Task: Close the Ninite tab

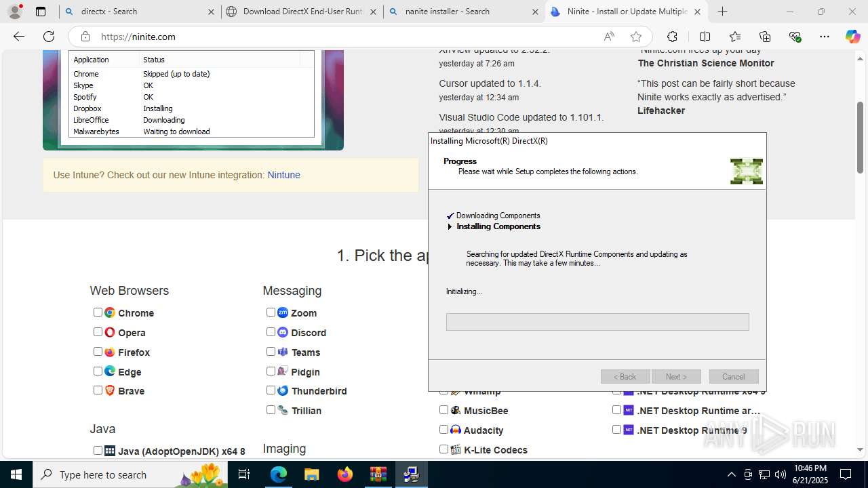Action: coord(697,12)
